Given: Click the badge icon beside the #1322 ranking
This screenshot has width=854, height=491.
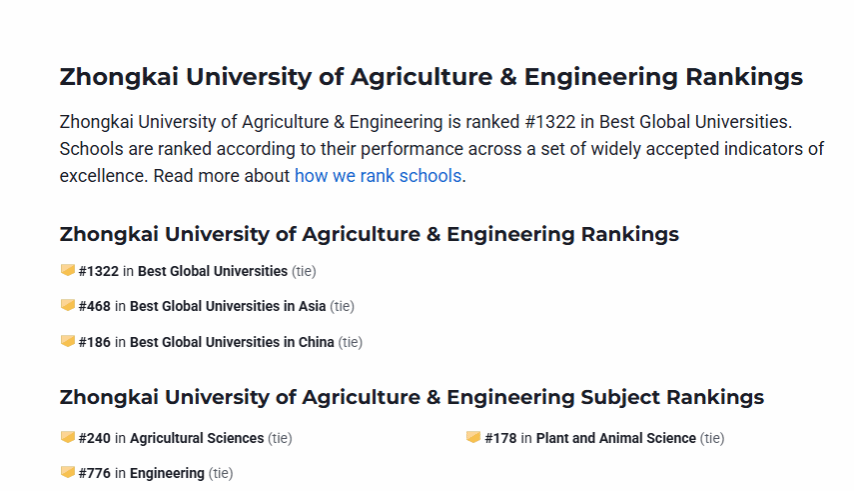Looking at the screenshot, I should pyautogui.click(x=67, y=270).
